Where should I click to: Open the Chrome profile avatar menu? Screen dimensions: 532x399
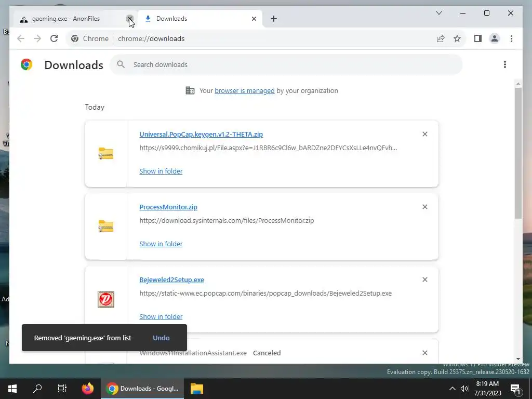pyautogui.click(x=495, y=38)
